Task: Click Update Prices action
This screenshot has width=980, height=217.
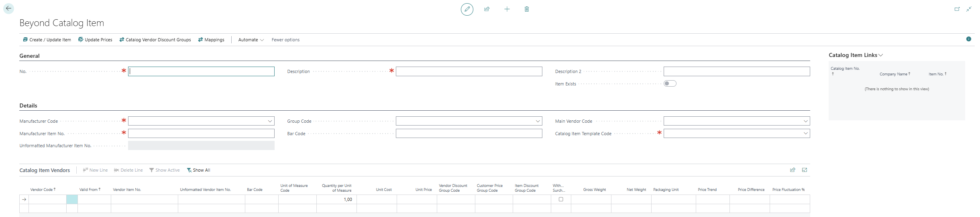Action: (95, 40)
